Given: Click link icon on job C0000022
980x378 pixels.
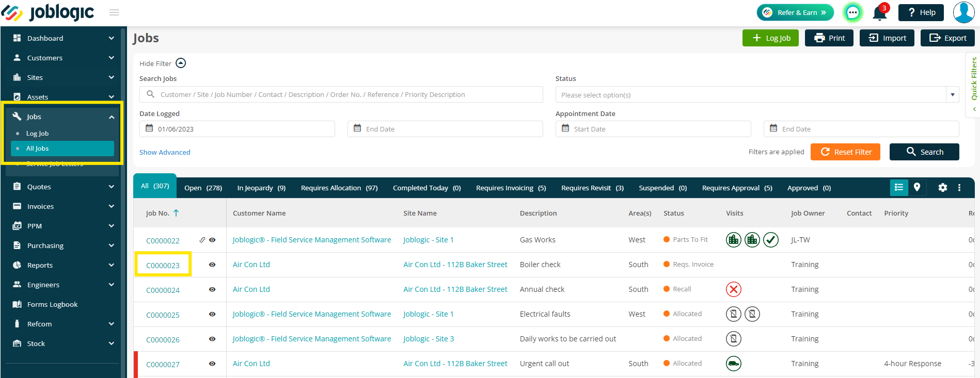Looking at the screenshot, I should click(x=202, y=240).
